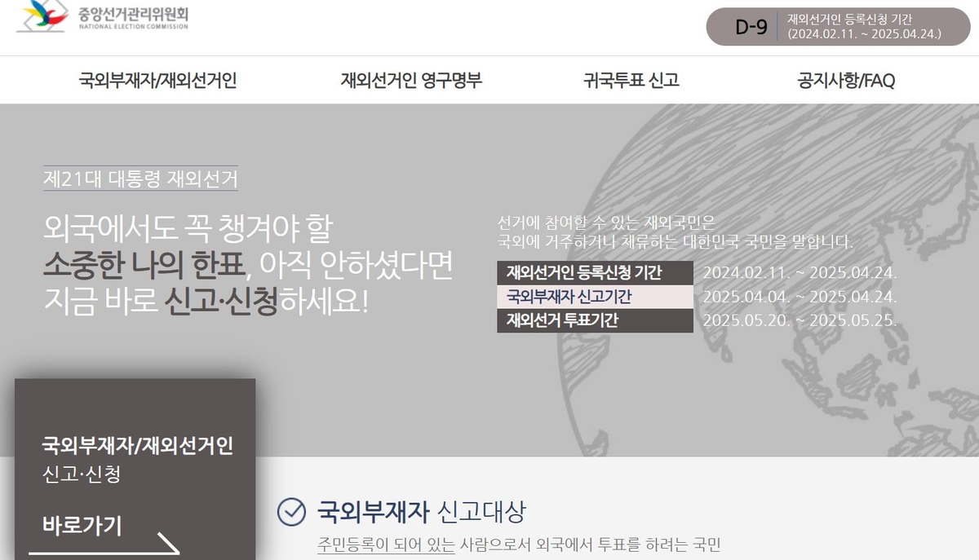Click the voting period dates 2025.05.20. ~ 2025.05.25.
This screenshot has width=979, height=560.
point(799,320)
